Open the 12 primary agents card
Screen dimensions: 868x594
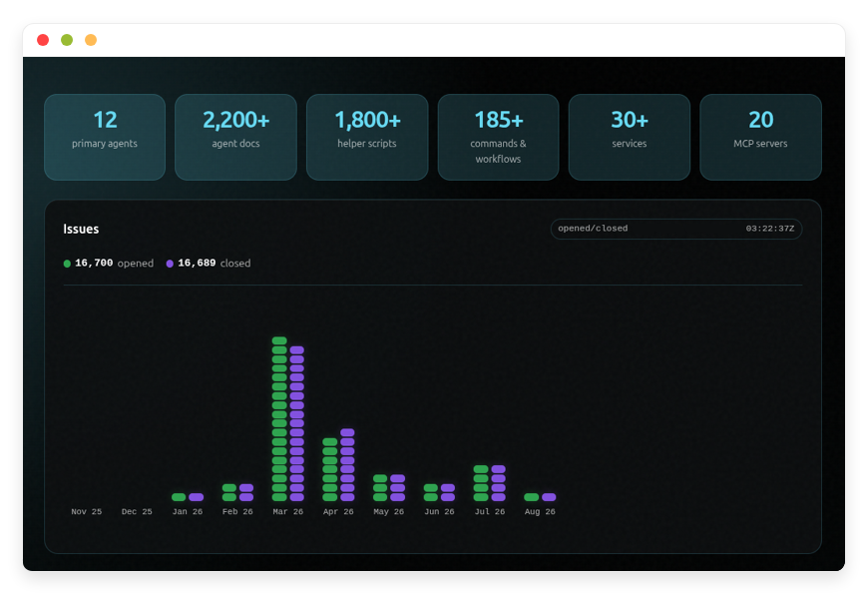[x=105, y=137]
